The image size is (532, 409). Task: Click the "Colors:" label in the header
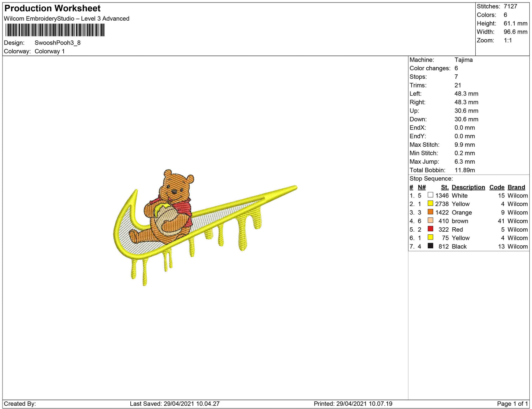point(486,15)
